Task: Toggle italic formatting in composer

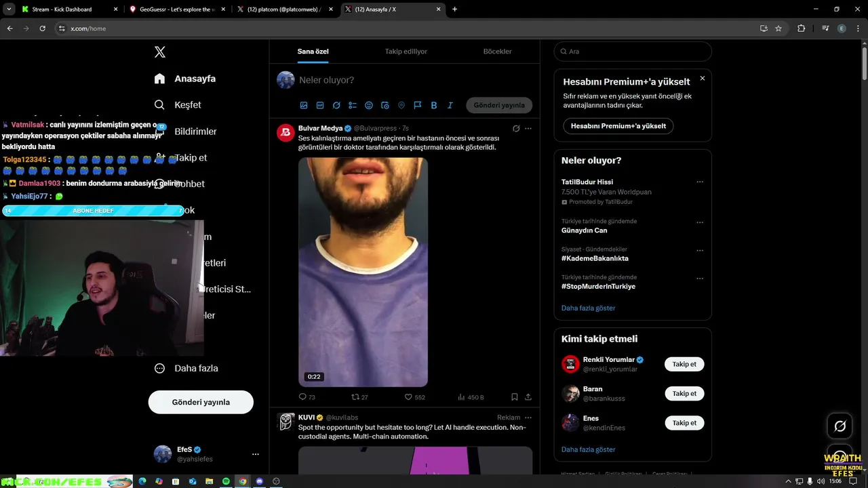Action: tap(450, 105)
